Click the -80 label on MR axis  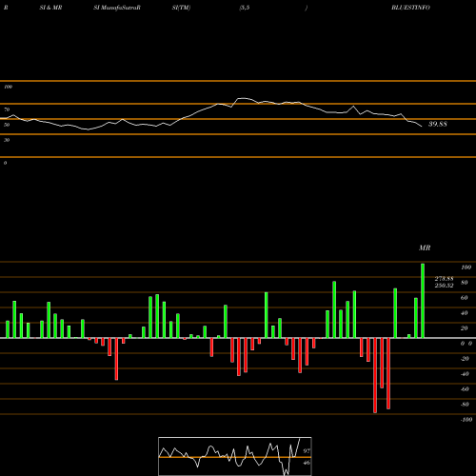[x=465, y=405]
